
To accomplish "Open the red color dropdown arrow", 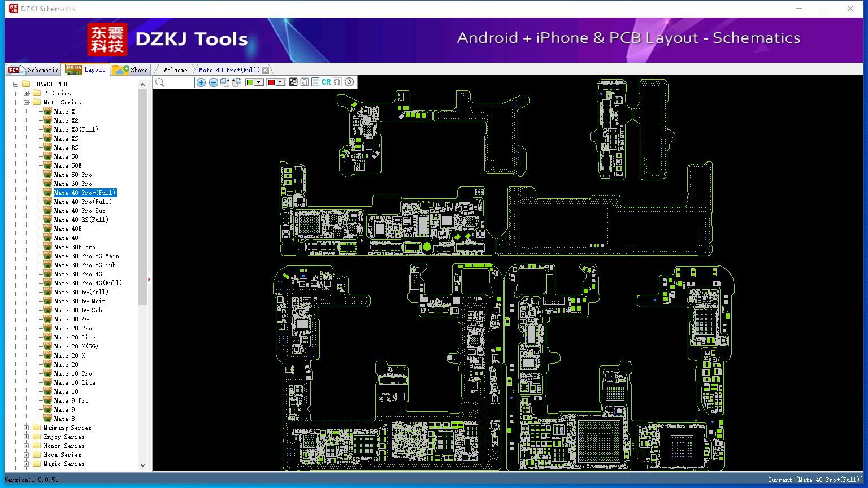I will pos(280,82).
